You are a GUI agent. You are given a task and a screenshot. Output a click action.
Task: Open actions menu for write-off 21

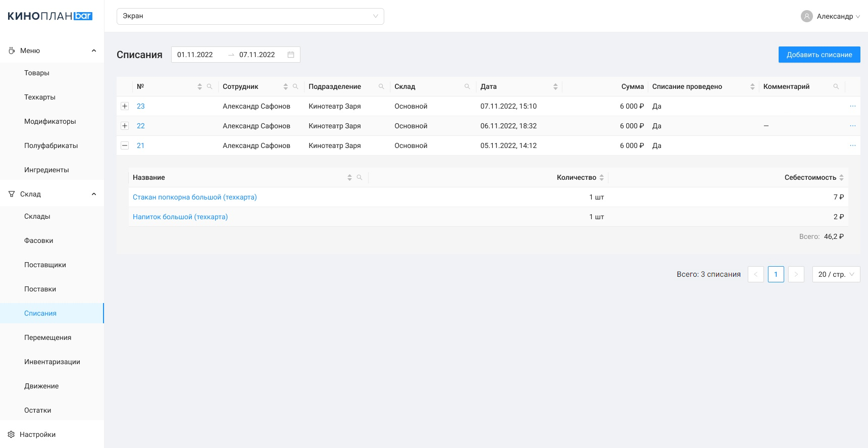click(x=853, y=145)
